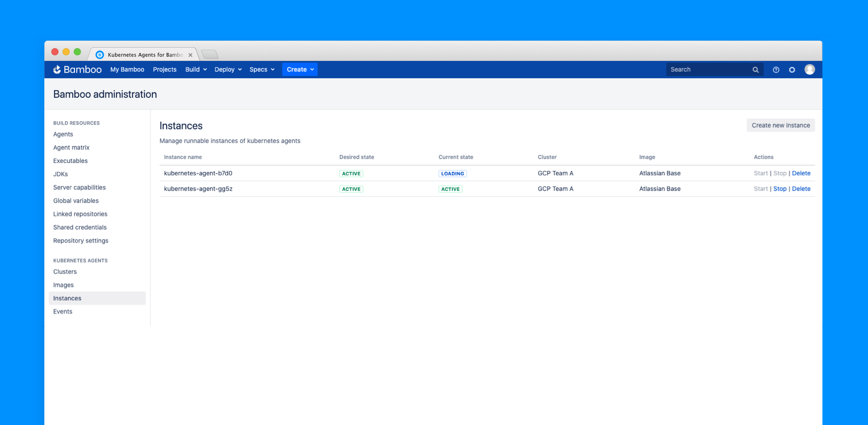The width and height of the screenshot is (868, 425).
Task: Click ACTIVE current state badge for gg5z
Action: pos(451,189)
